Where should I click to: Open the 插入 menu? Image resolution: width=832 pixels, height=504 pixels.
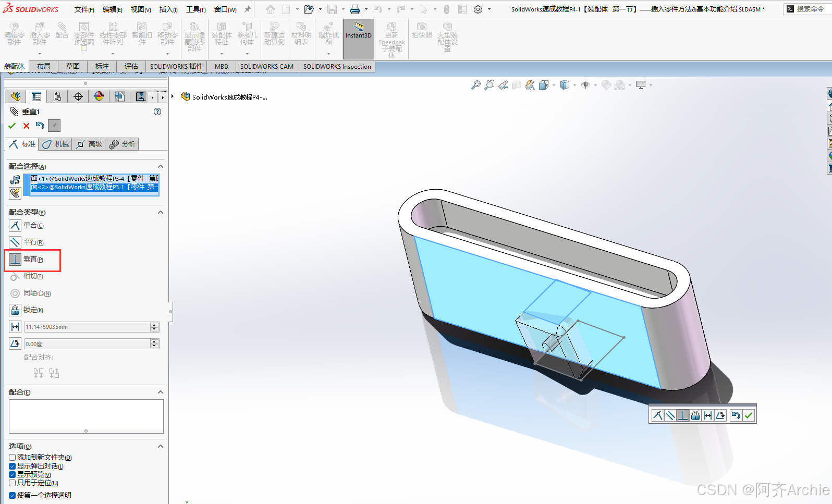168,9
